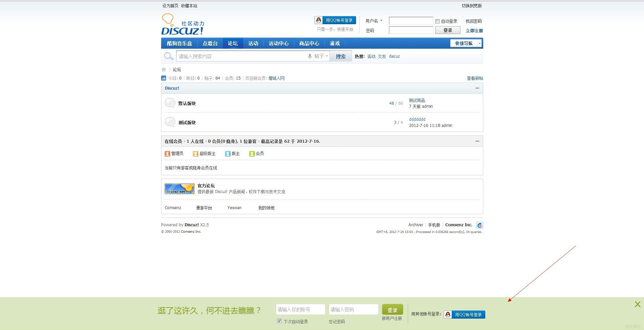Click the 切换到宽版 link
Screen dimensions: 644x330
[x=472, y=6]
